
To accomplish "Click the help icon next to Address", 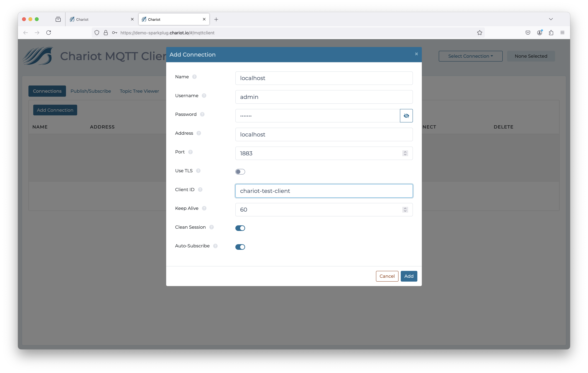I will [199, 133].
